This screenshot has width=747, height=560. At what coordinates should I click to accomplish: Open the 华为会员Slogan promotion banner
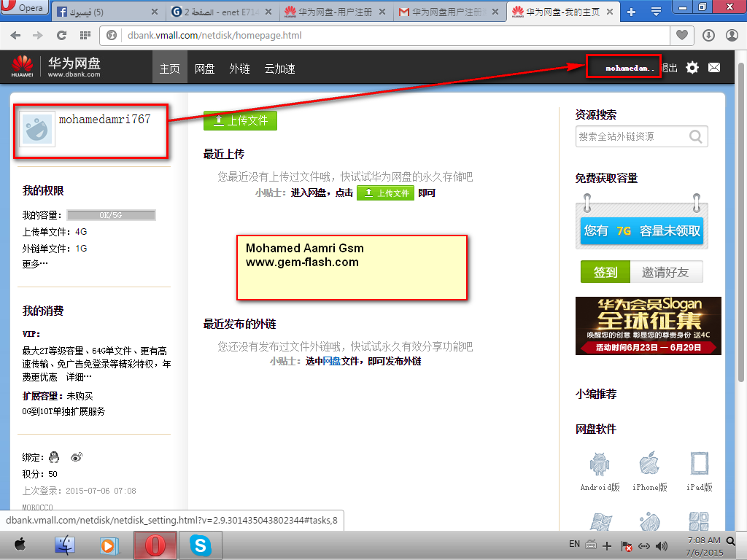[648, 326]
